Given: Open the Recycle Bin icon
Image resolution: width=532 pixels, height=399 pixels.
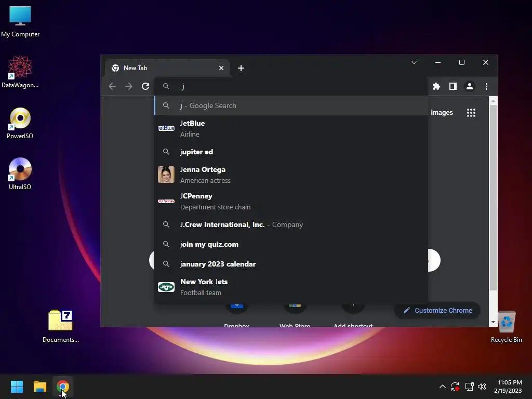Looking at the screenshot, I should [506, 327].
